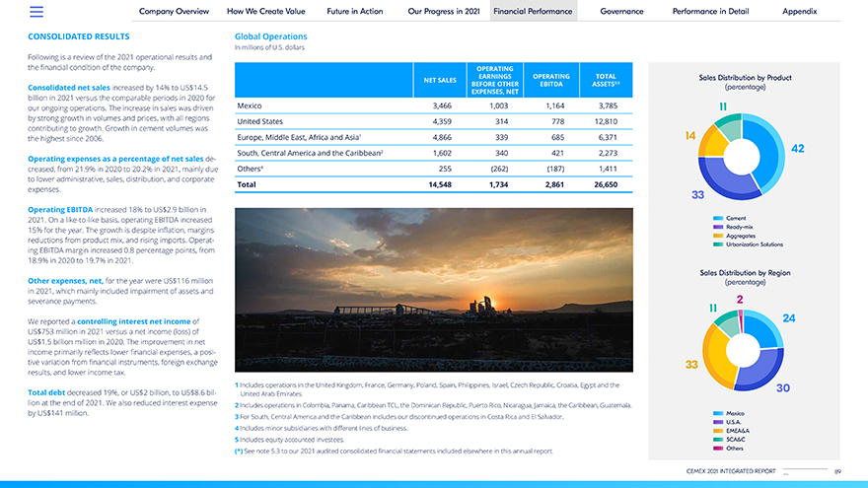Jump to the Appendix tab
The width and height of the screenshot is (868, 488).
click(799, 11)
